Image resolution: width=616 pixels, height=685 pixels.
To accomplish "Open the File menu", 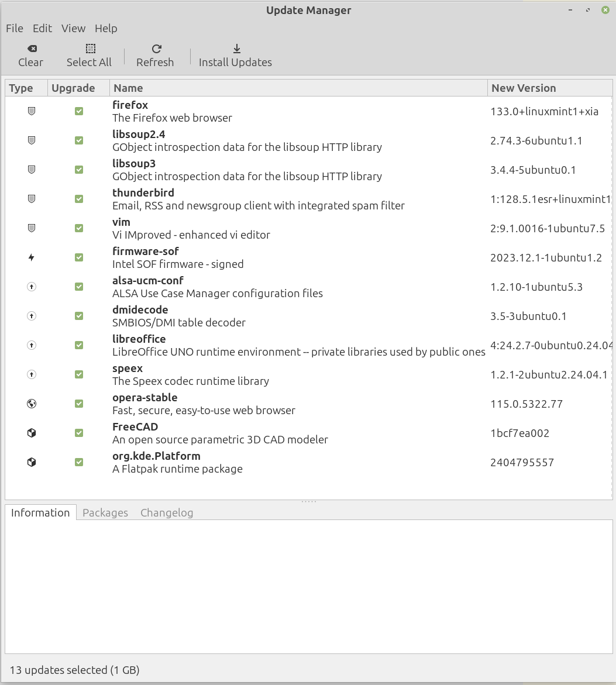I will pyautogui.click(x=15, y=29).
